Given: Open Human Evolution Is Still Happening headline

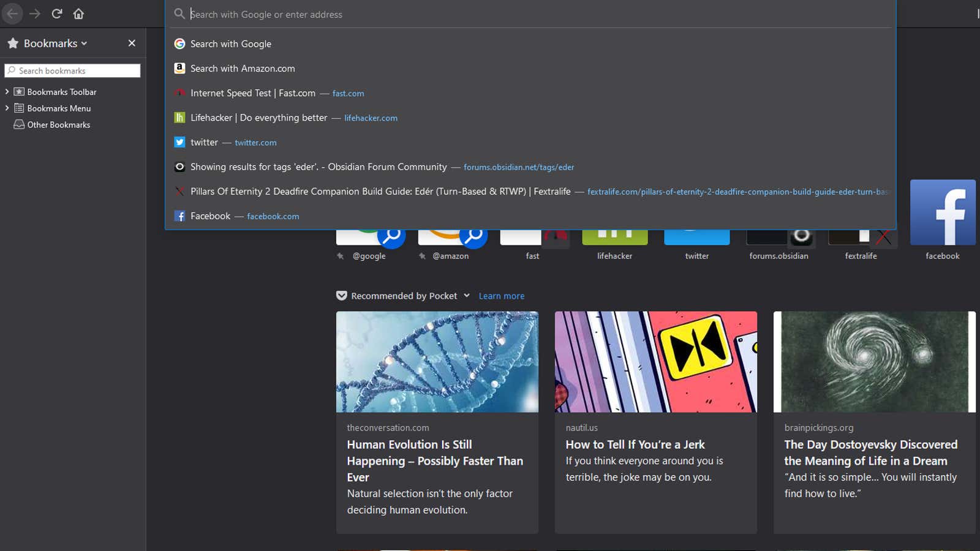Looking at the screenshot, I should 435,461.
